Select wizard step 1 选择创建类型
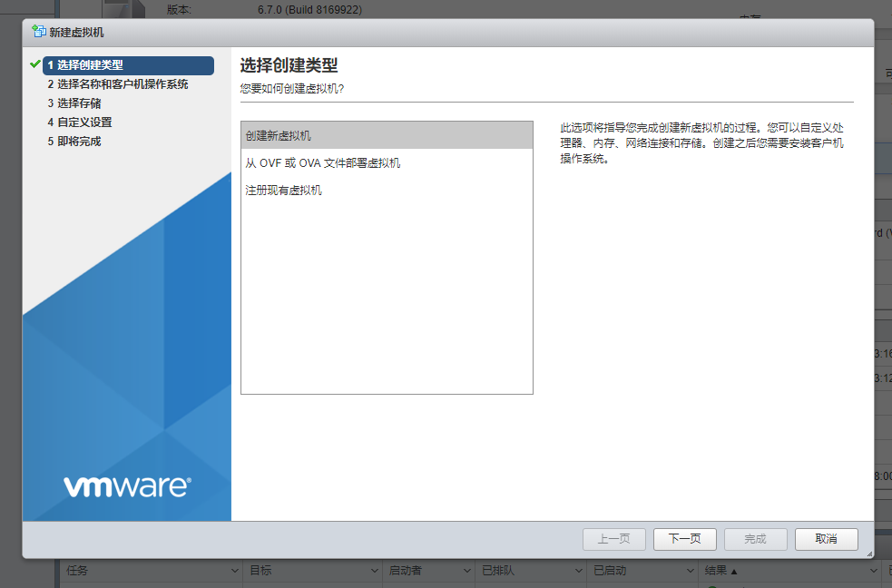892x588 pixels. pyautogui.click(x=129, y=65)
